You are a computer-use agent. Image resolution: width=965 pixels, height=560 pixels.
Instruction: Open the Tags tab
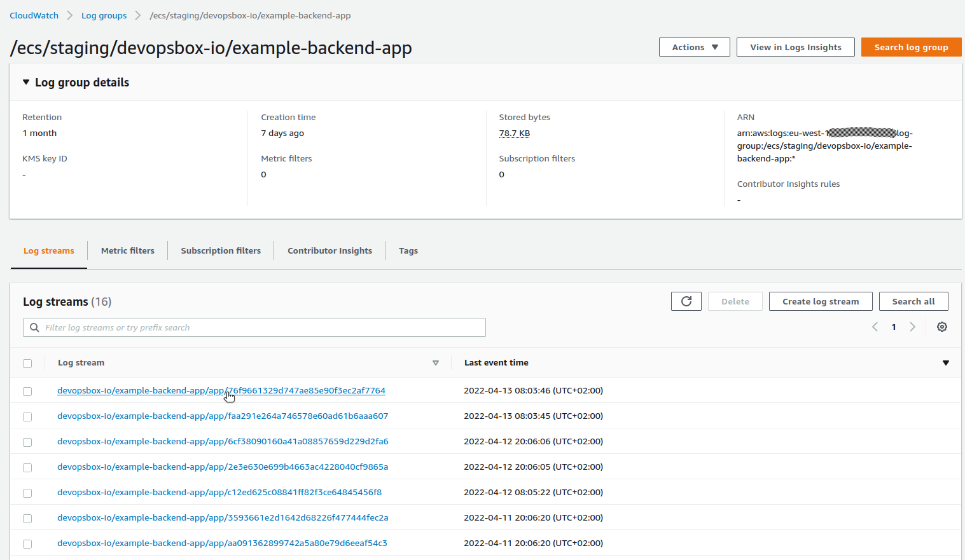[x=408, y=250]
